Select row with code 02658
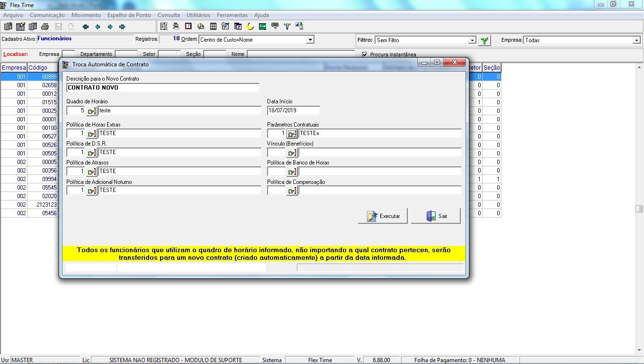This screenshot has width=644, height=364. coord(29,85)
